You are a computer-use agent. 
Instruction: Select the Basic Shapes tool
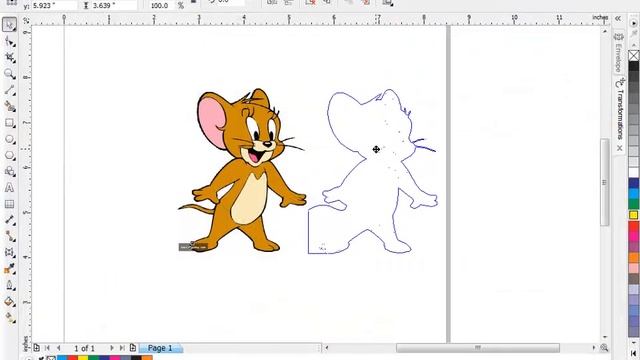(9, 171)
